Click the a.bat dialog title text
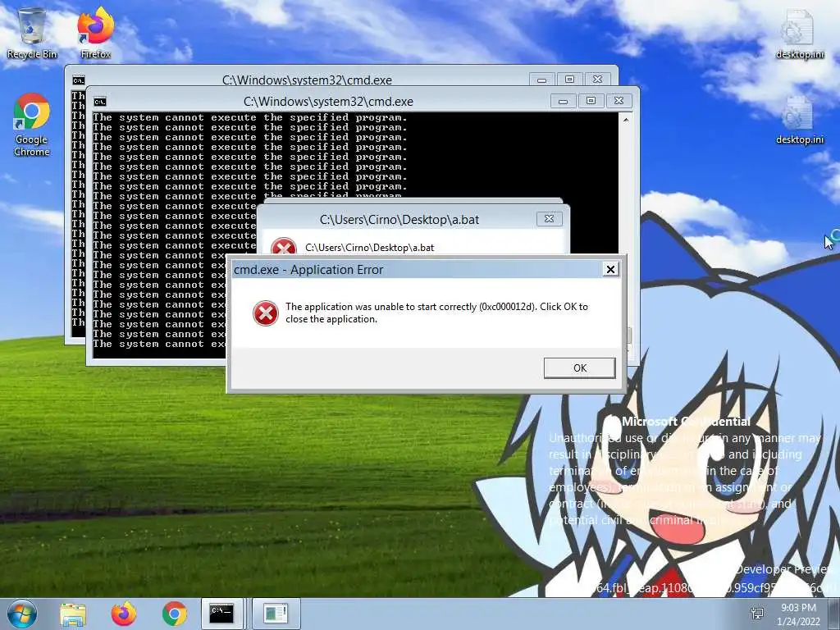The image size is (840, 630). tap(399, 220)
